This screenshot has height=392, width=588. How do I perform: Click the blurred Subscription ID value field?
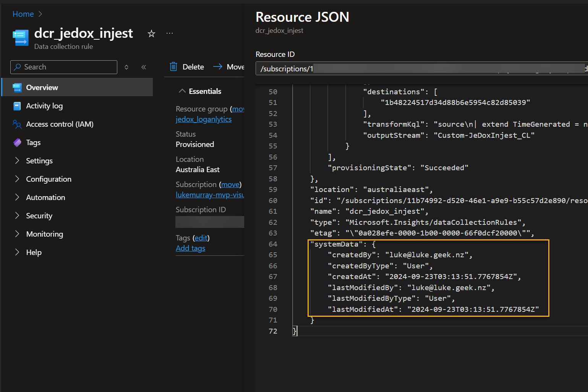point(210,222)
